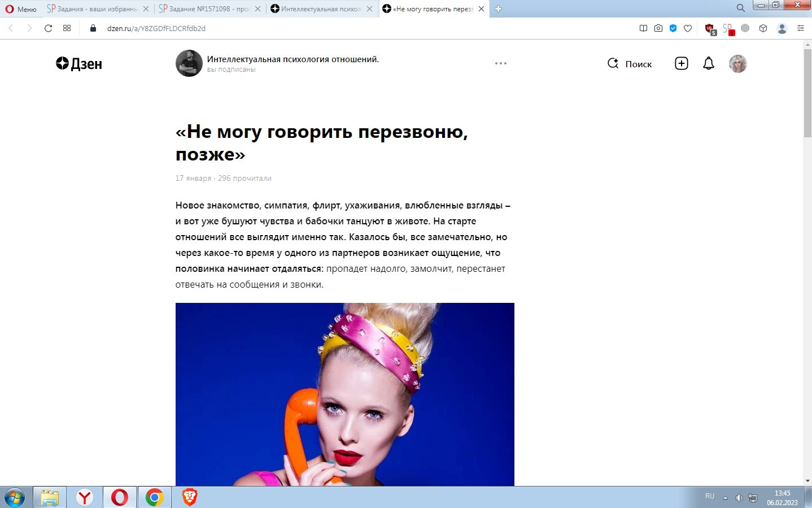Open the user profile avatar menu
812x508 pixels.
pos(738,64)
